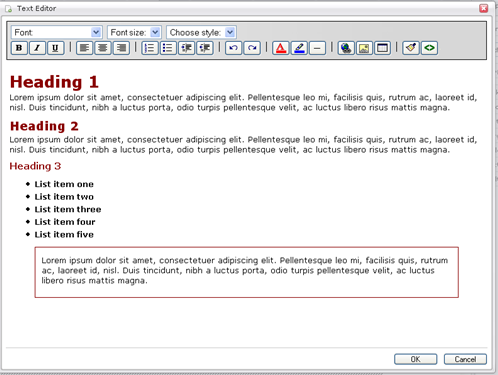Insert a hyperlink with globe icon

[x=346, y=48]
